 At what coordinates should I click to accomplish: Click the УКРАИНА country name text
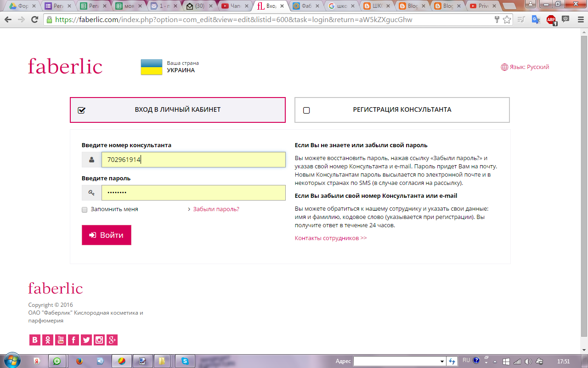(181, 70)
